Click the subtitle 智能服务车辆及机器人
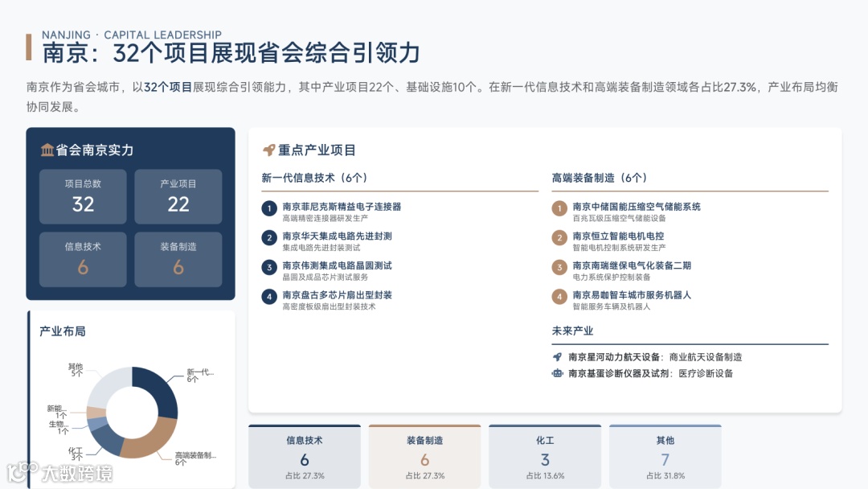 (611, 306)
